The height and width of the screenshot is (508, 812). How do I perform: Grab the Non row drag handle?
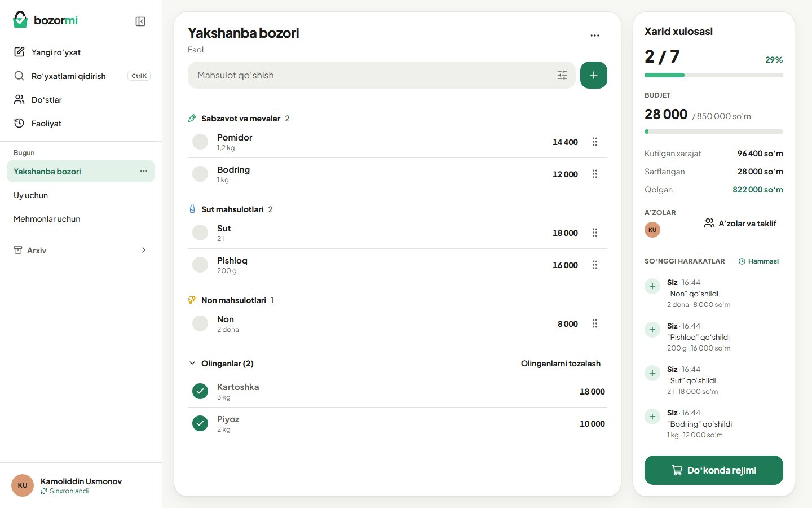tap(595, 323)
